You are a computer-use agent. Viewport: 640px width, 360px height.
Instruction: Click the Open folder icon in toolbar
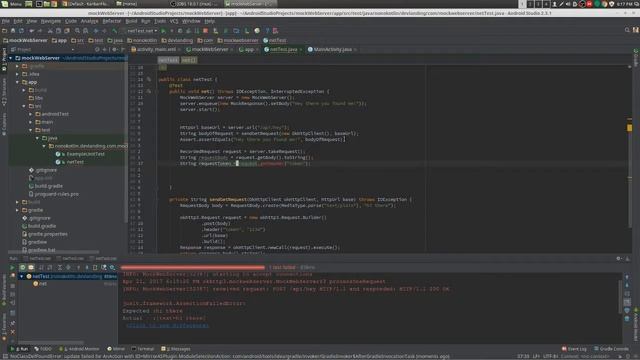(x=4, y=31)
